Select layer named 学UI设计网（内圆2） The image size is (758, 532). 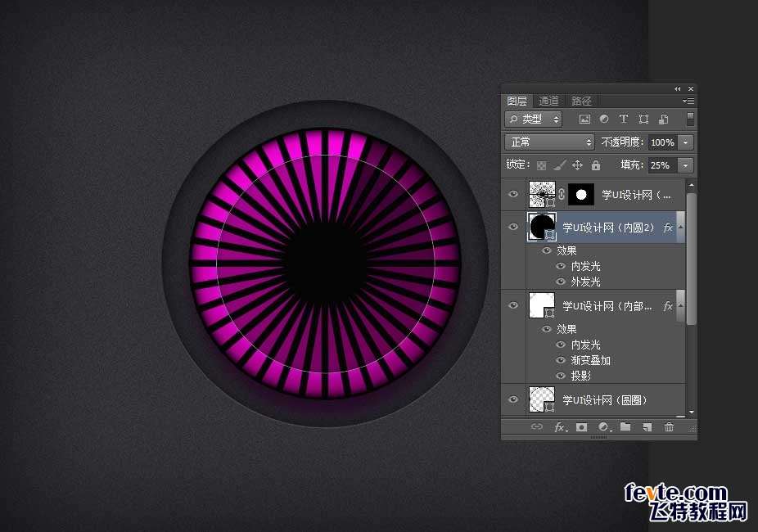coord(608,227)
